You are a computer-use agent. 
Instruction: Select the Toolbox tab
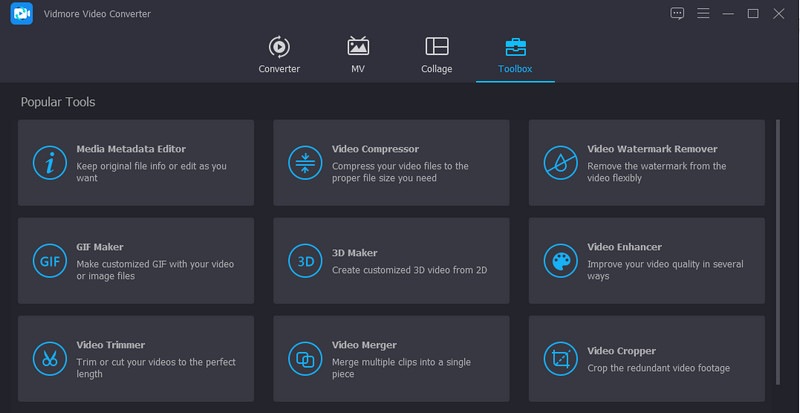(x=515, y=55)
